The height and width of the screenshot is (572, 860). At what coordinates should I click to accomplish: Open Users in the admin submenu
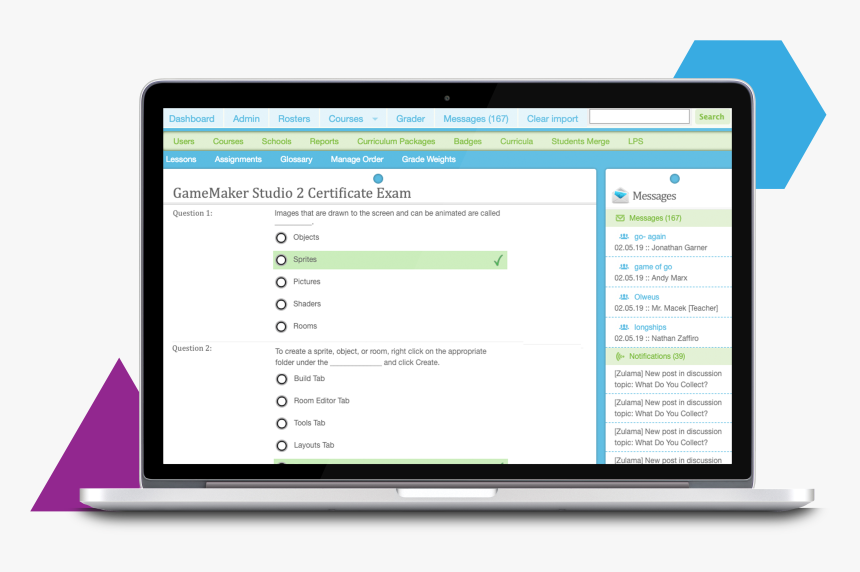pos(184,141)
